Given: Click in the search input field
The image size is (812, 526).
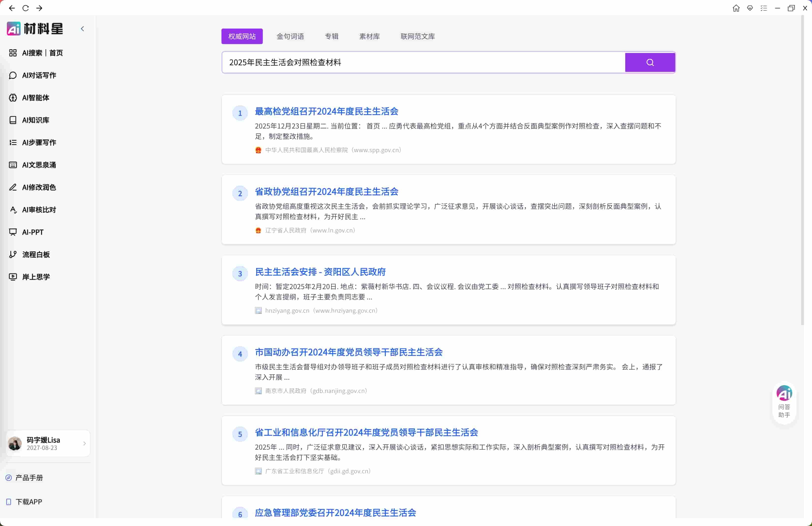Looking at the screenshot, I should (x=423, y=63).
